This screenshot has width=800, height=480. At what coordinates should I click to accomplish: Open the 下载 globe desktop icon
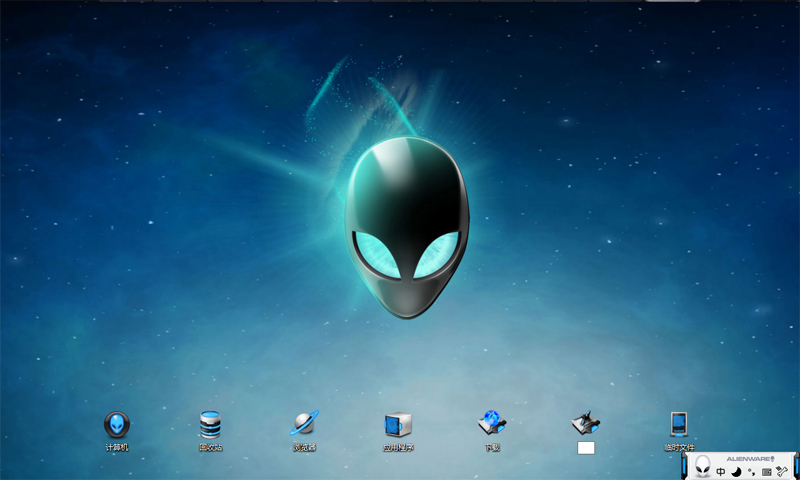(492, 423)
